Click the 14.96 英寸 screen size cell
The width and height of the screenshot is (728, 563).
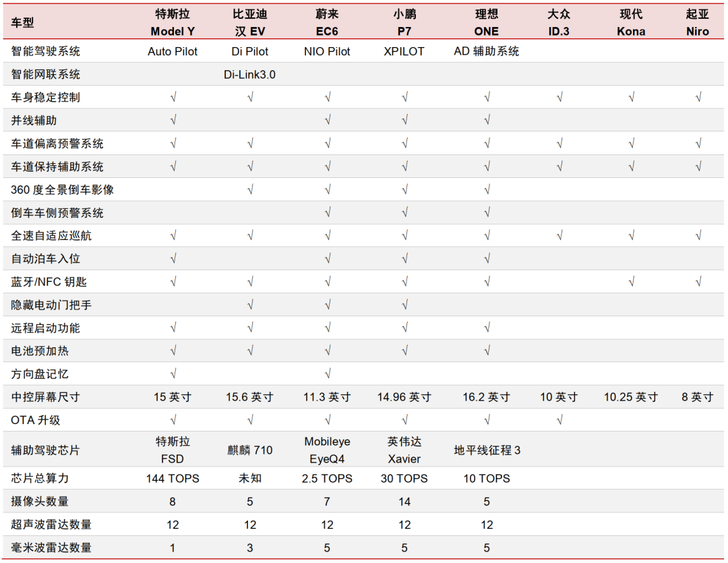(x=404, y=397)
